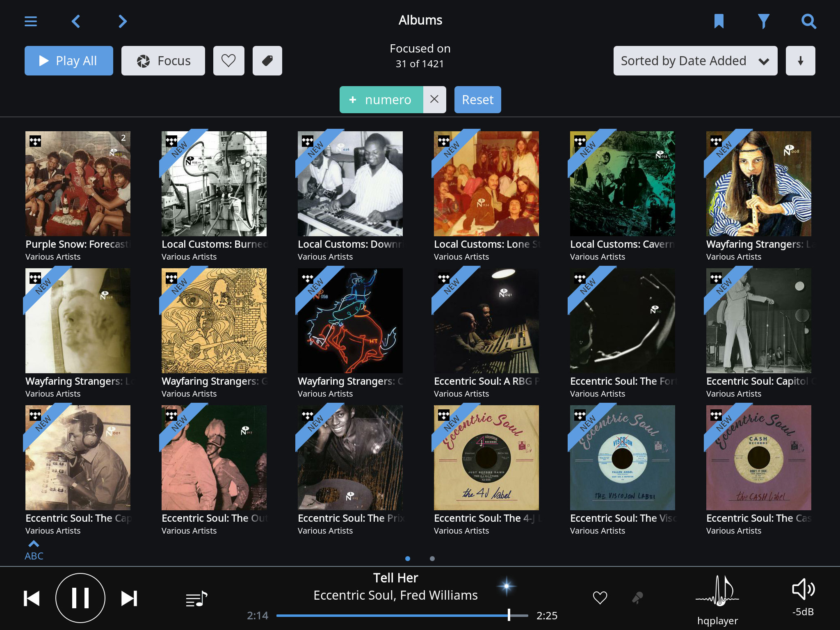
Task: Open the tag filter button
Action: click(x=267, y=61)
